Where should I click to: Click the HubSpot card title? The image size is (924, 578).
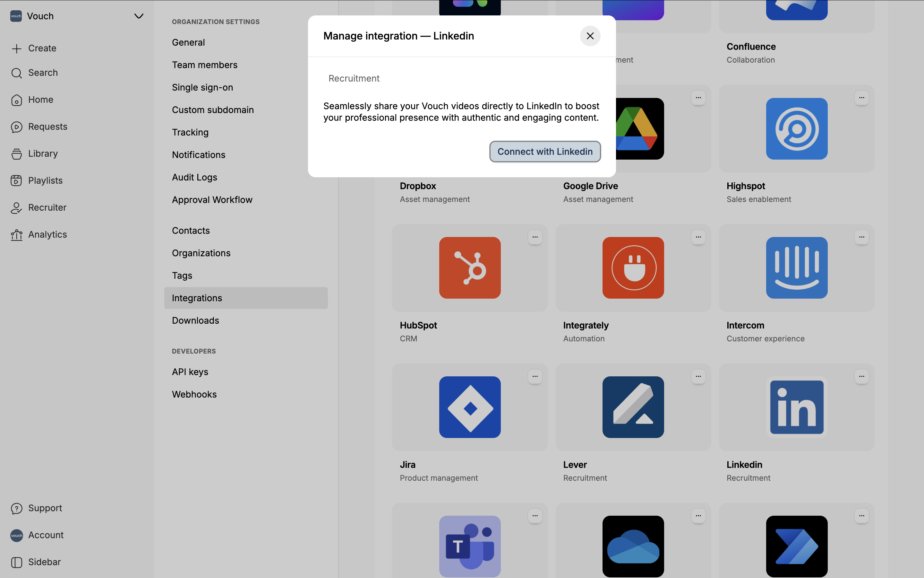click(x=418, y=326)
